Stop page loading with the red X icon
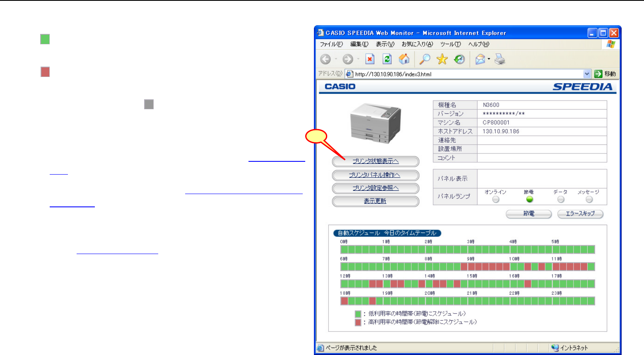 tap(370, 60)
